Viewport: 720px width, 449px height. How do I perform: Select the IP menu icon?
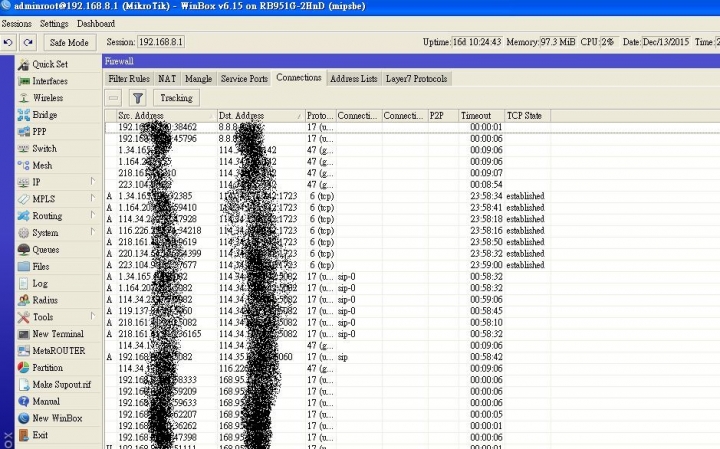tap(23, 182)
